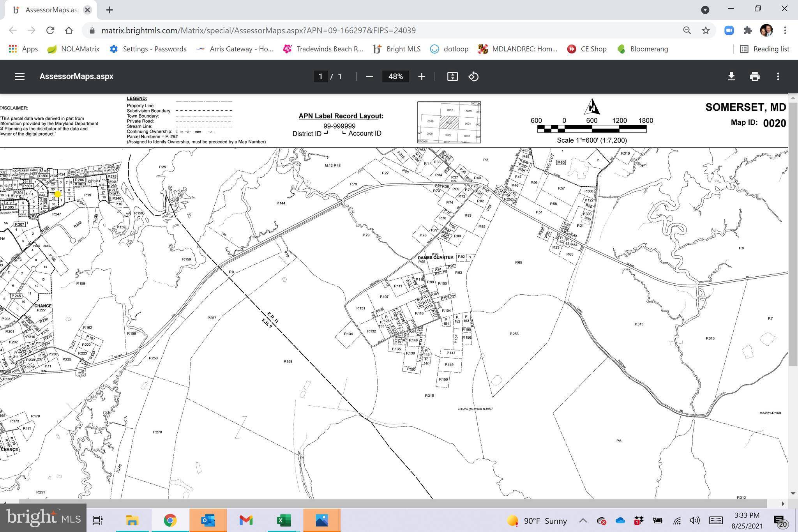Open the Extensions puzzle icon
This screenshot has width=798, height=532.
tap(747, 30)
